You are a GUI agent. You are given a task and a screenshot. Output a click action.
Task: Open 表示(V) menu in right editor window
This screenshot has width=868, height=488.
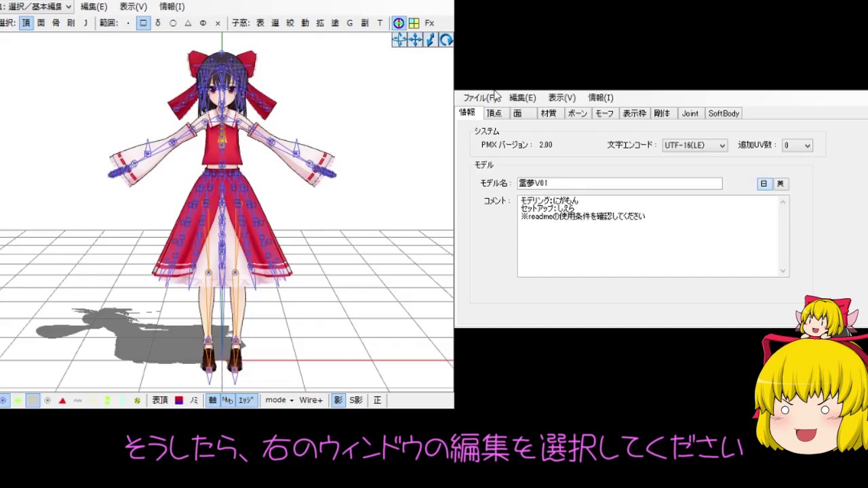561,98
